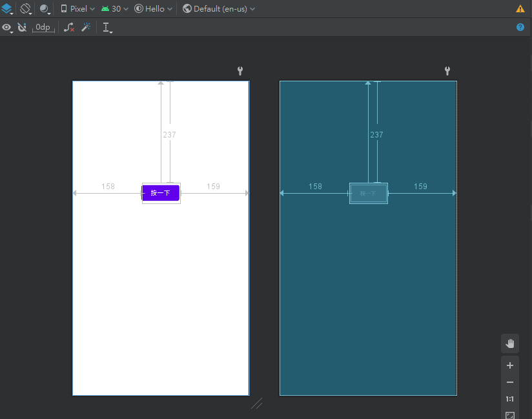Screen dimensions: 532x419
Task: Open the blue help question icon
Action: point(520,27)
